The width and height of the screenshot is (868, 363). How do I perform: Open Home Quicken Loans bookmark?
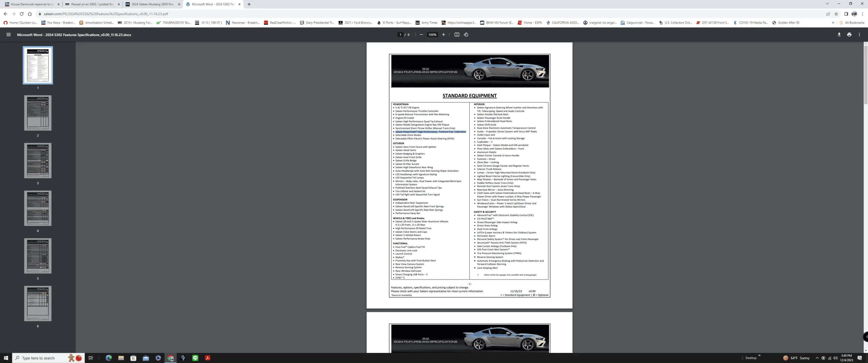coord(21,23)
